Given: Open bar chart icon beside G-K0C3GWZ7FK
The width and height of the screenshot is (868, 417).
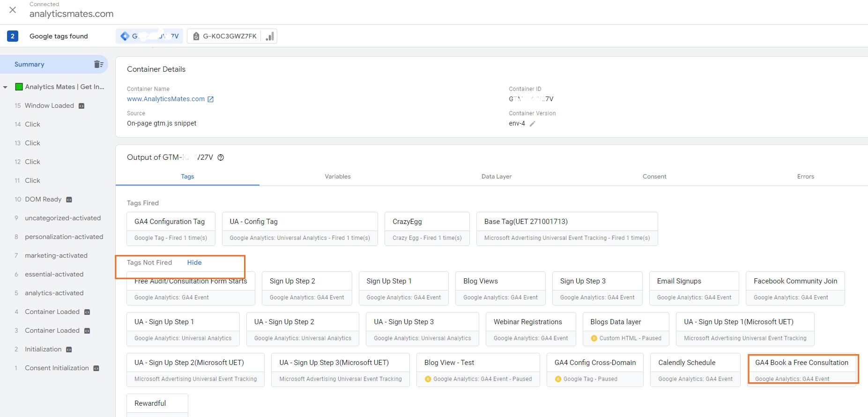Looking at the screenshot, I should pyautogui.click(x=270, y=36).
